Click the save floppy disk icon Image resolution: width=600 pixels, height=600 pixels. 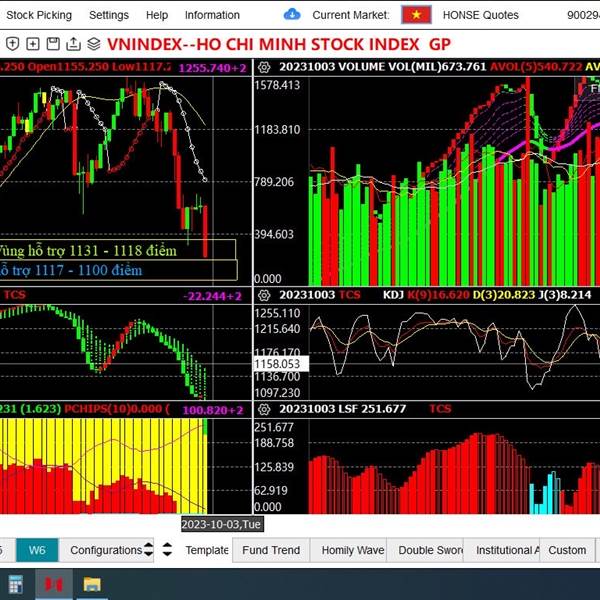tap(53, 44)
